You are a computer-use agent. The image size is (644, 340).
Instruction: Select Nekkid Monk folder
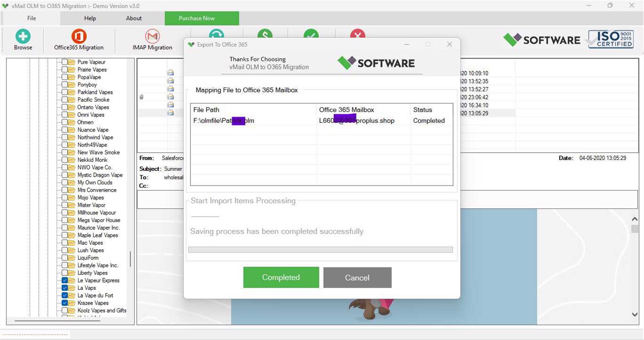coord(93,160)
